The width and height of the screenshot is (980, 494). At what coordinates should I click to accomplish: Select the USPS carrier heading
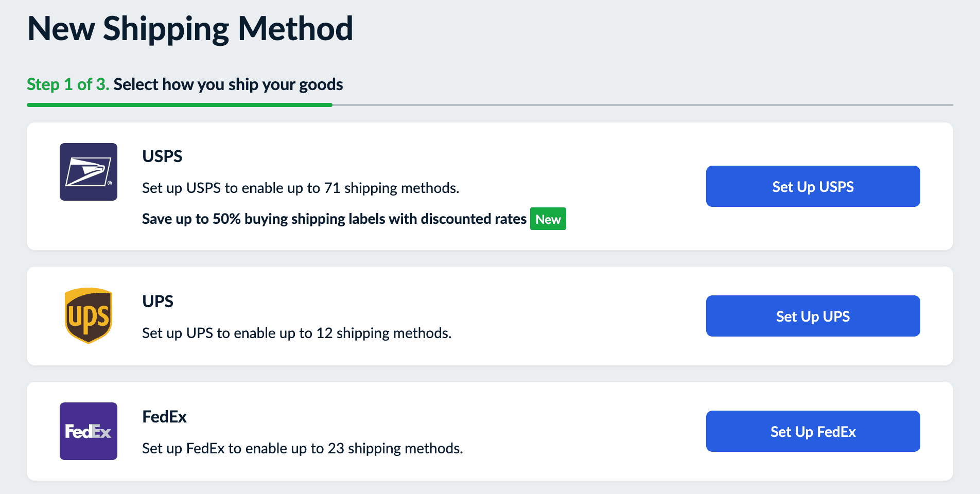pyautogui.click(x=162, y=156)
